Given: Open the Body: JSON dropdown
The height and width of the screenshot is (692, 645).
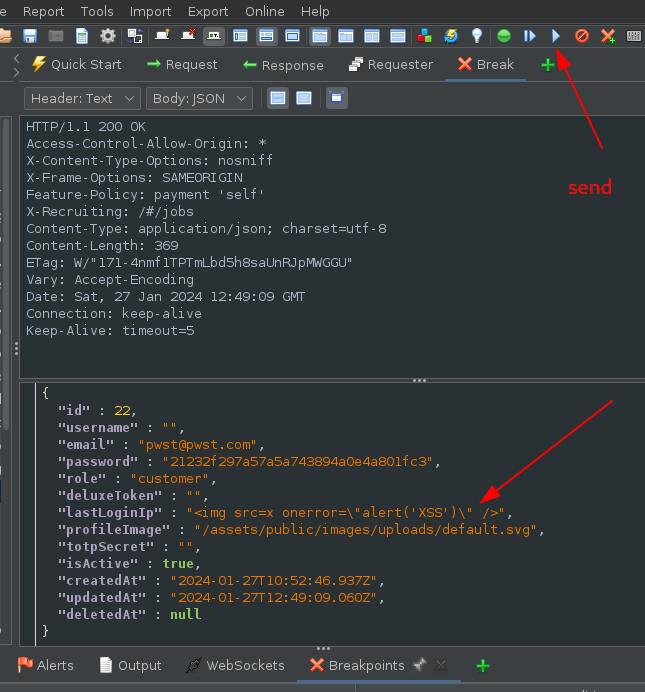Looking at the screenshot, I should pyautogui.click(x=199, y=98).
